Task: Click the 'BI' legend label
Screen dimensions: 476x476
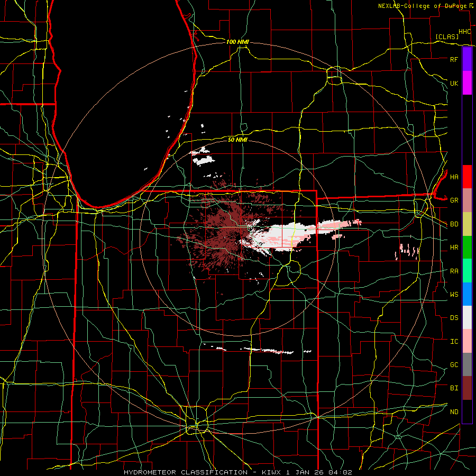Action: [x=454, y=388]
